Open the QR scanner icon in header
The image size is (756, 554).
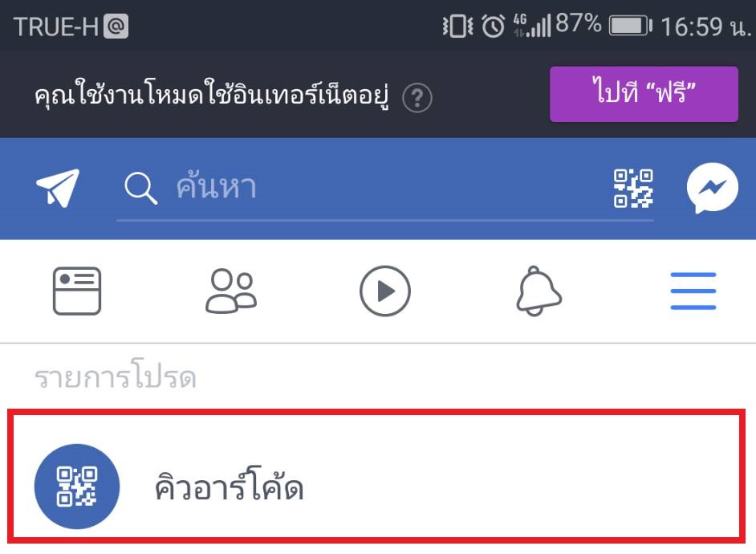coord(633,189)
